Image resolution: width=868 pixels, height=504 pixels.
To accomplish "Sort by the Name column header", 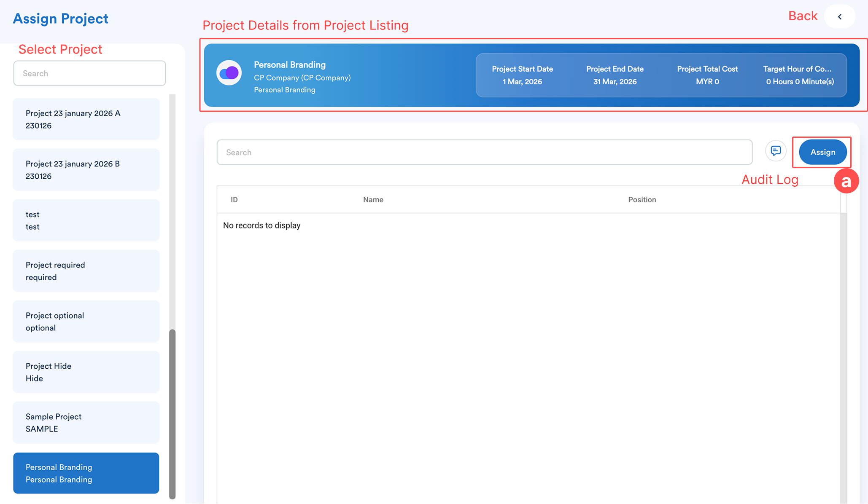I will tap(373, 200).
